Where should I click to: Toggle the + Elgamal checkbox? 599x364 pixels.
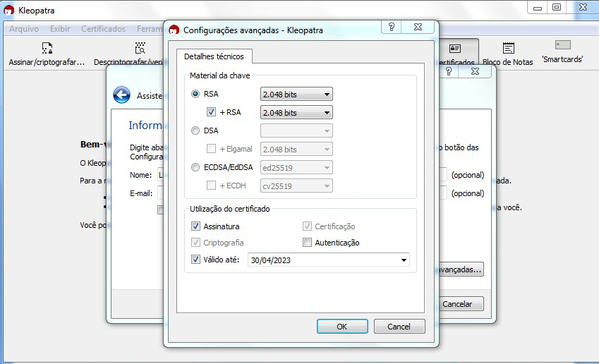tap(211, 149)
